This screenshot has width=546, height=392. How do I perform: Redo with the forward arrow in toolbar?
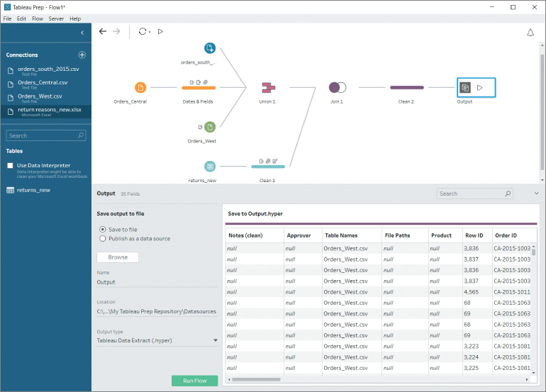pyautogui.click(x=116, y=31)
